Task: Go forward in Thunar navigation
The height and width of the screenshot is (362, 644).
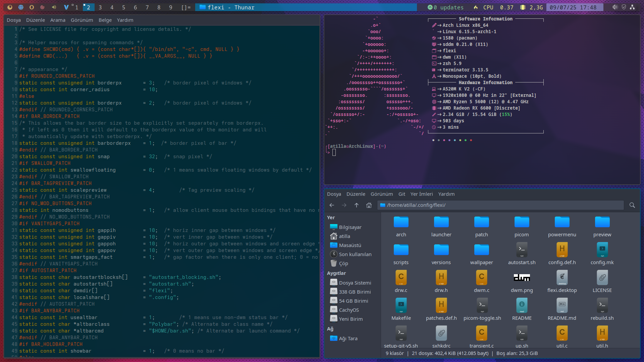Action: [344, 205]
